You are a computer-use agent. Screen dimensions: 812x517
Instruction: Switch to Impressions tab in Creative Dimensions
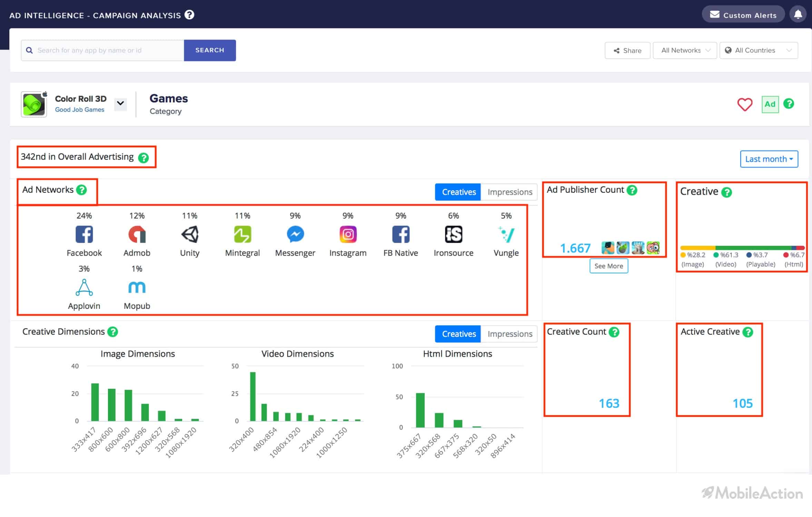click(x=509, y=334)
